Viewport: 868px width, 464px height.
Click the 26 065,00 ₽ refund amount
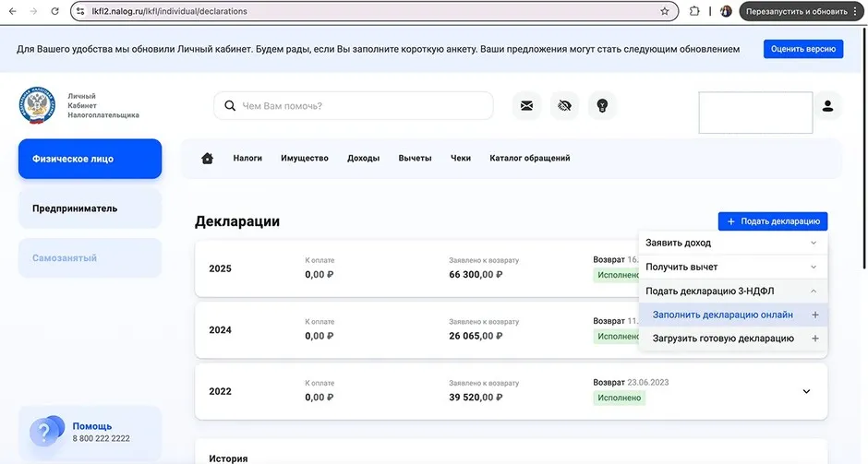click(x=476, y=336)
